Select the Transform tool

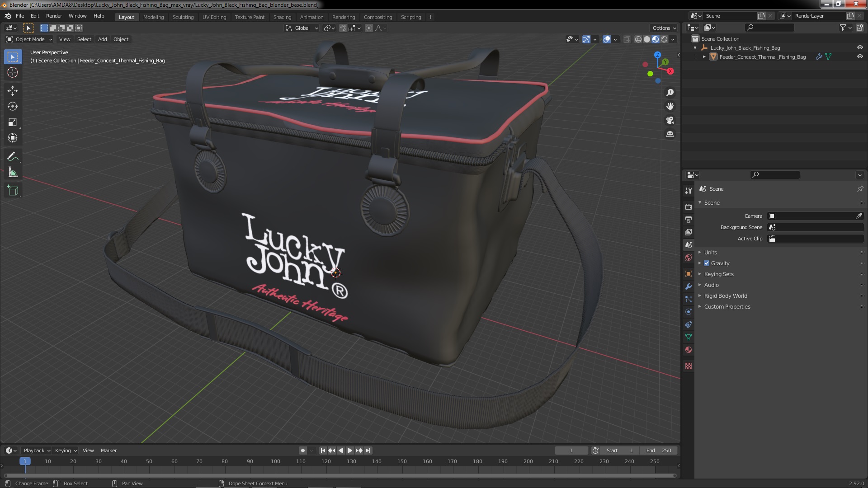(x=13, y=138)
